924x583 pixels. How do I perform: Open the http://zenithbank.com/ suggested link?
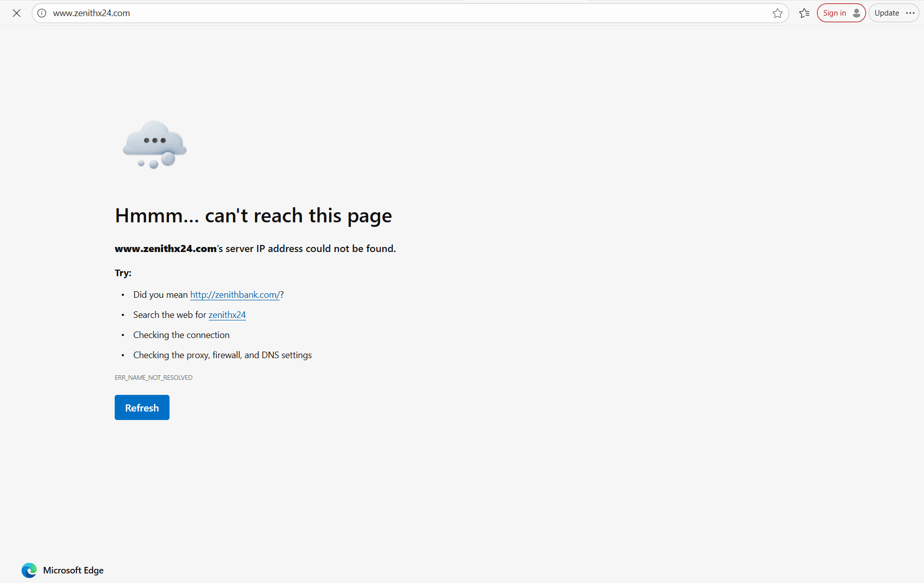point(234,295)
